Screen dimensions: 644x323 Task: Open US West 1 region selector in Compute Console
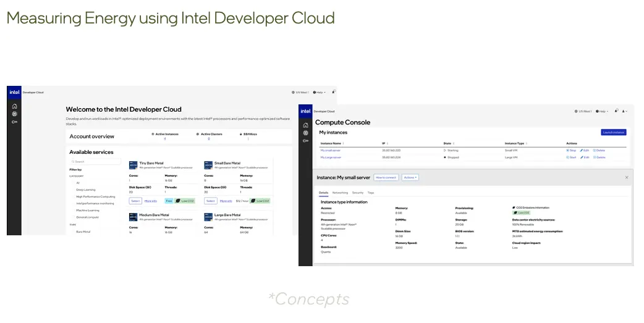click(583, 111)
